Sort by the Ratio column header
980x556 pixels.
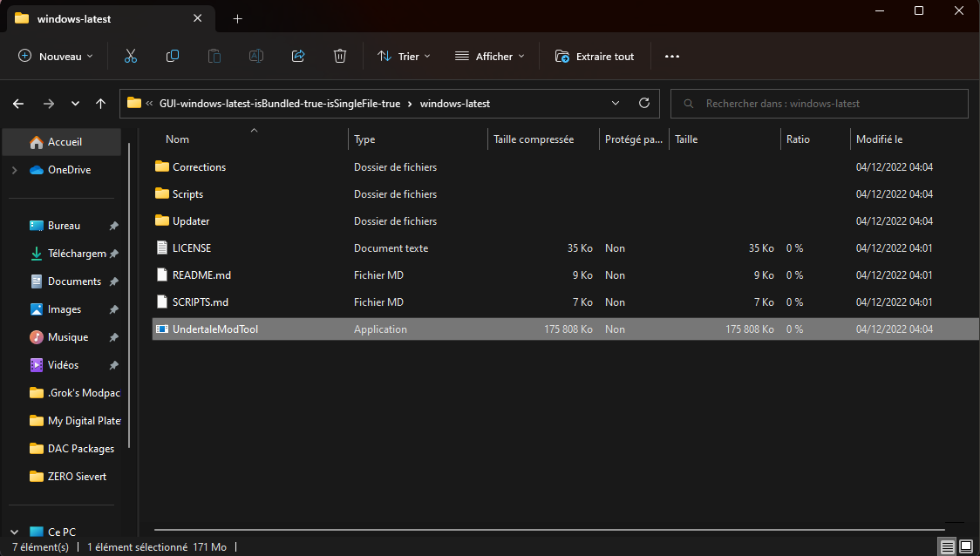click(815, 139)
